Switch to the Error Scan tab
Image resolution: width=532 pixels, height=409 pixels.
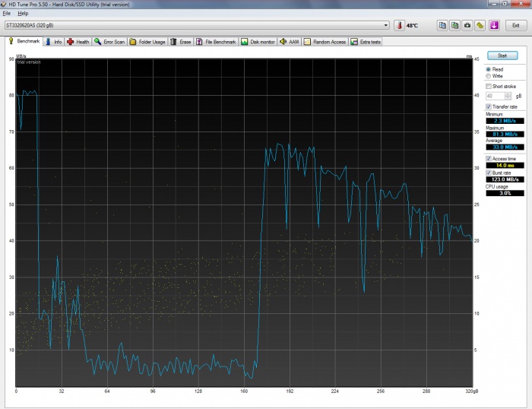point(109,42)
